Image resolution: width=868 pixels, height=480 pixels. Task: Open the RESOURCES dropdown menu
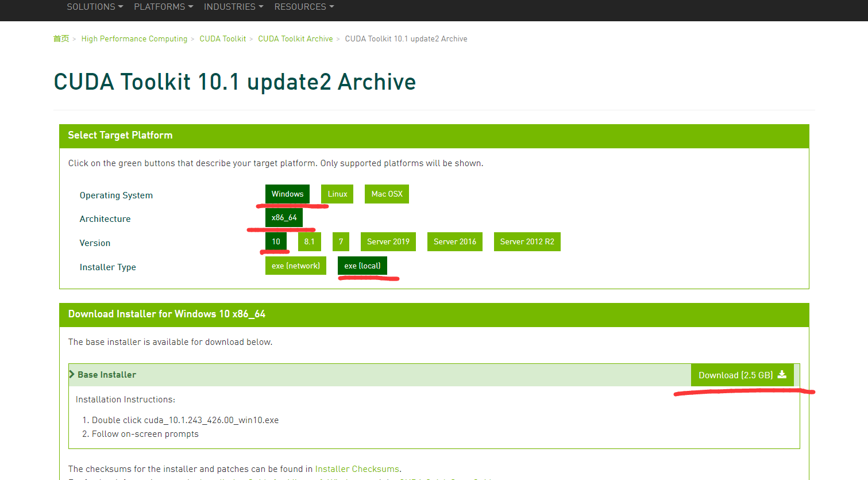pyautogui.click(x=304, y=7)
